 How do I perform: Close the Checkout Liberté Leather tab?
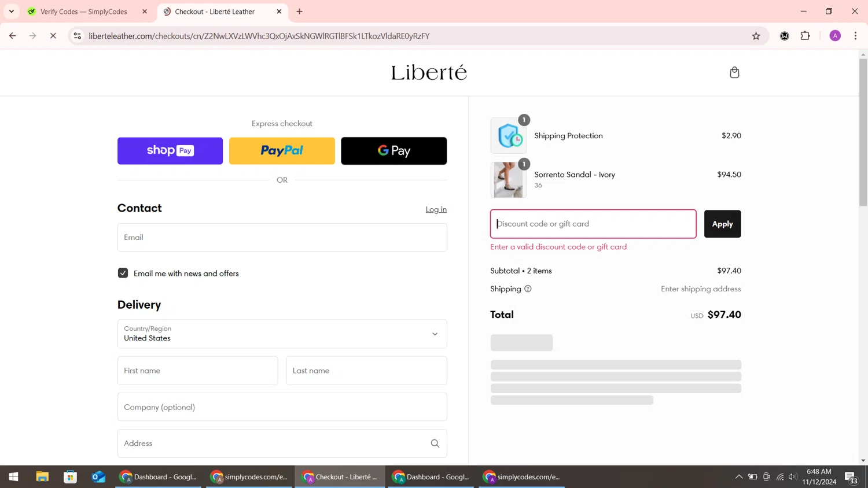click(x=279, y=12)
